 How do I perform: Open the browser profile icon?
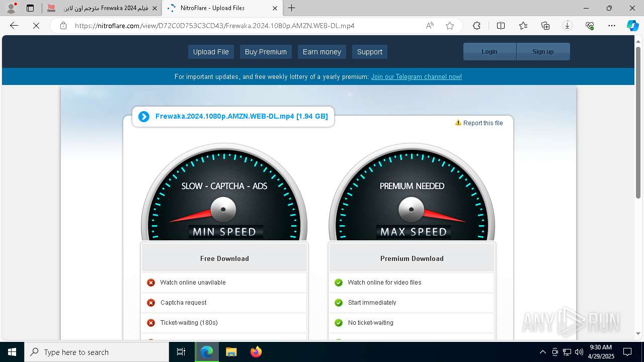pyautogui.click(x=11, y=8)
